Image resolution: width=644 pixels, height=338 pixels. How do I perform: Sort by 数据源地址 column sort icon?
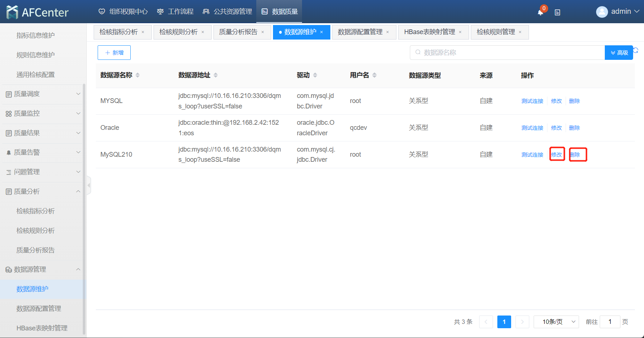coord(216,75)
